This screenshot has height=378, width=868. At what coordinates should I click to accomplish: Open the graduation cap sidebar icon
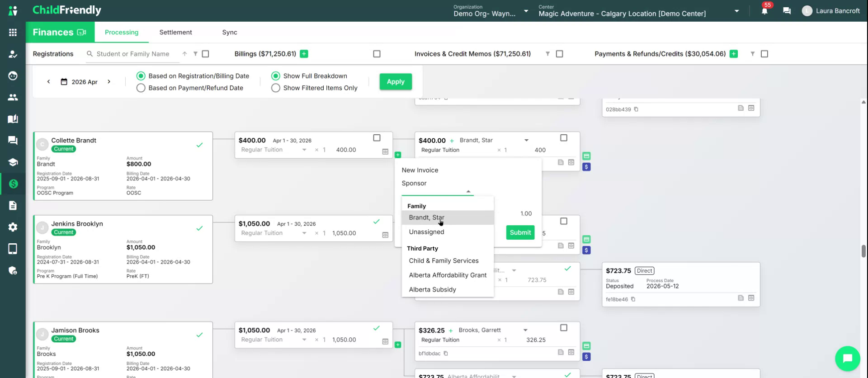pos(13,162)
